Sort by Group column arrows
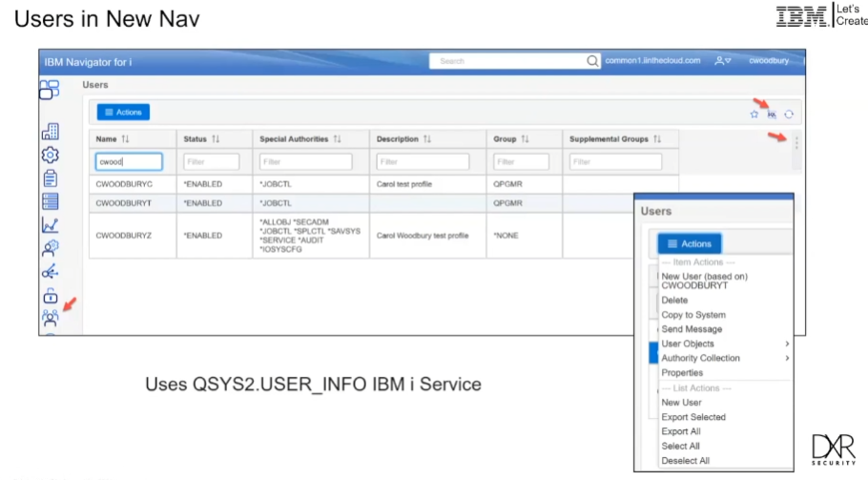This screenshot has height=480, width=868. [x=525, y=139]
